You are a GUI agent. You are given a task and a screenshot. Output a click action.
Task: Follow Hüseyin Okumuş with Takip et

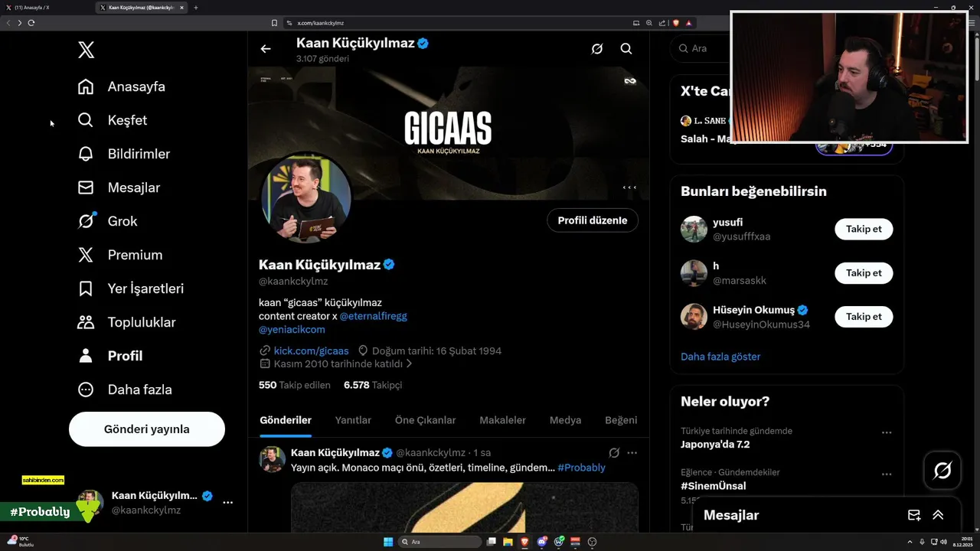(x=864, y=317)
